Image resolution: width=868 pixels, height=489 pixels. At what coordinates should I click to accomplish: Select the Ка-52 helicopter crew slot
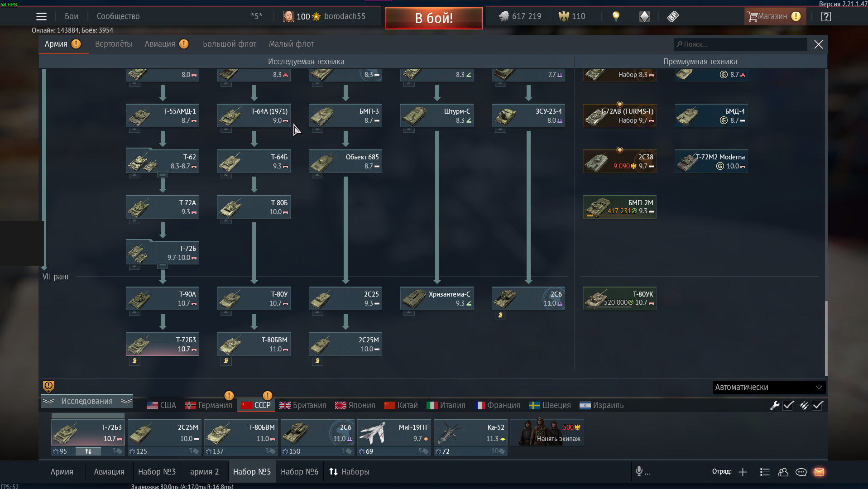[x=470, y=433]
